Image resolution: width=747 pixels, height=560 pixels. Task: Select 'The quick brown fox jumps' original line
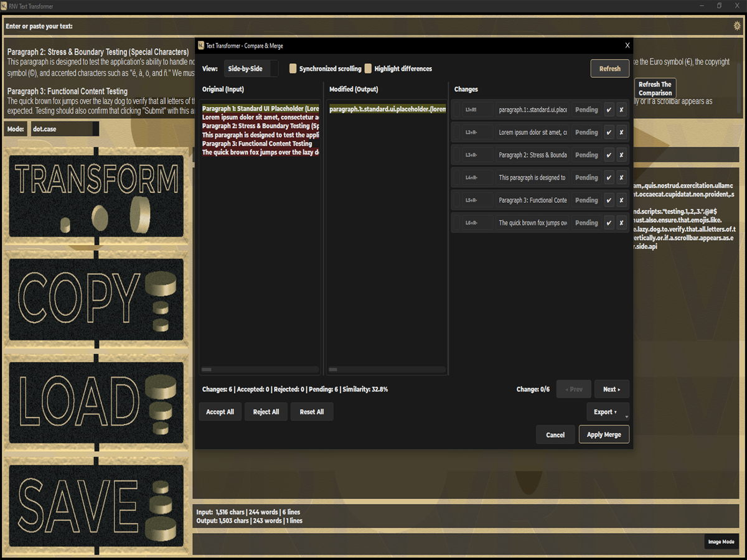(x=261, y=152)
